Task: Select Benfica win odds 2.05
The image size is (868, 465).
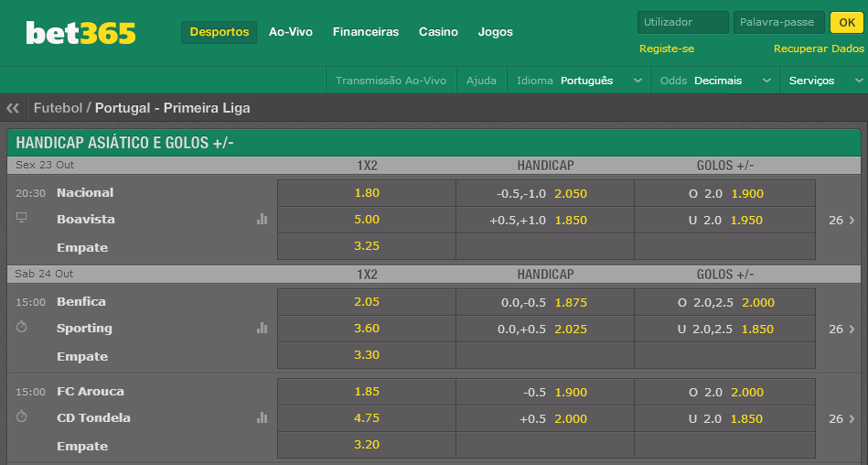Action: click(x=367, y=302)
